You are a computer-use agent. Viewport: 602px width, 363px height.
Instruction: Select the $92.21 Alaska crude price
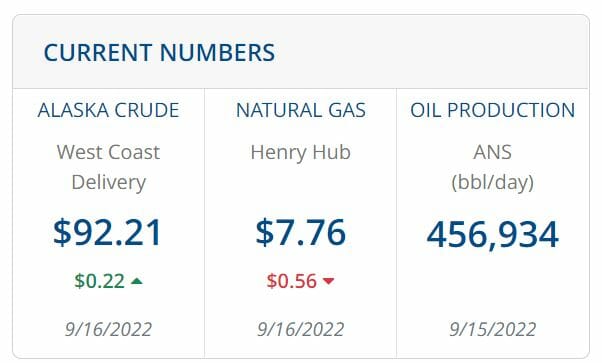[108, 232]
